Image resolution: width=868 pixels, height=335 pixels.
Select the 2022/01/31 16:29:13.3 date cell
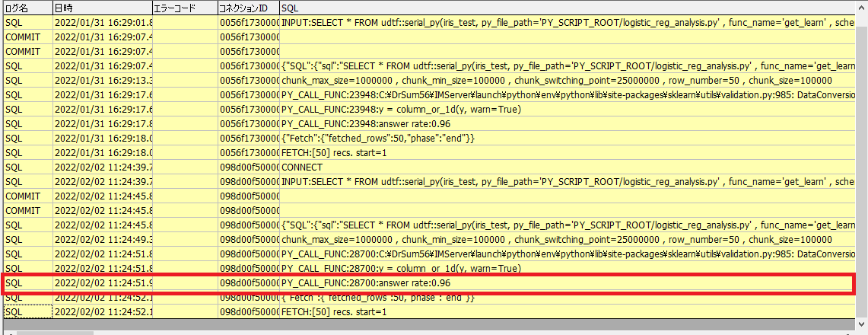pyautogui.click(x=103, y=81)
